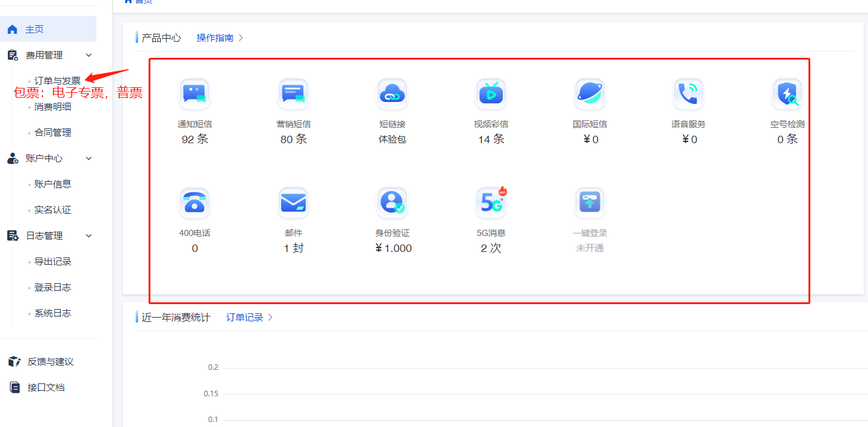868x427 pixels.
Task: Open the 视频彩信 TV icon
Action: [491, 93]
